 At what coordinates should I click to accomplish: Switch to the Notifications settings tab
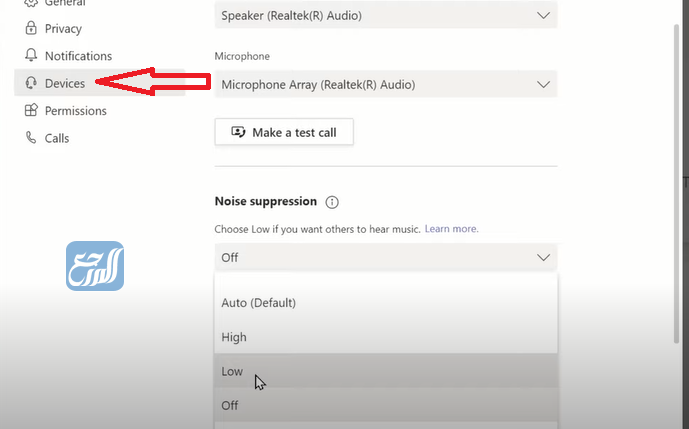pos(78,56)
